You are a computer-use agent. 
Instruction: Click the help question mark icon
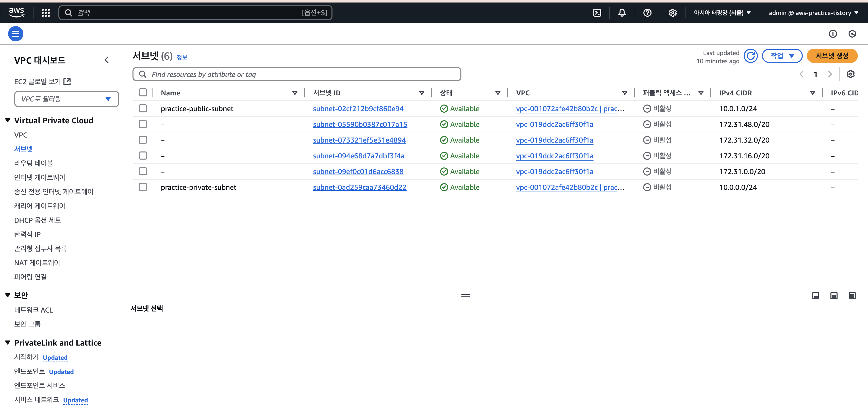click(647, 13)
